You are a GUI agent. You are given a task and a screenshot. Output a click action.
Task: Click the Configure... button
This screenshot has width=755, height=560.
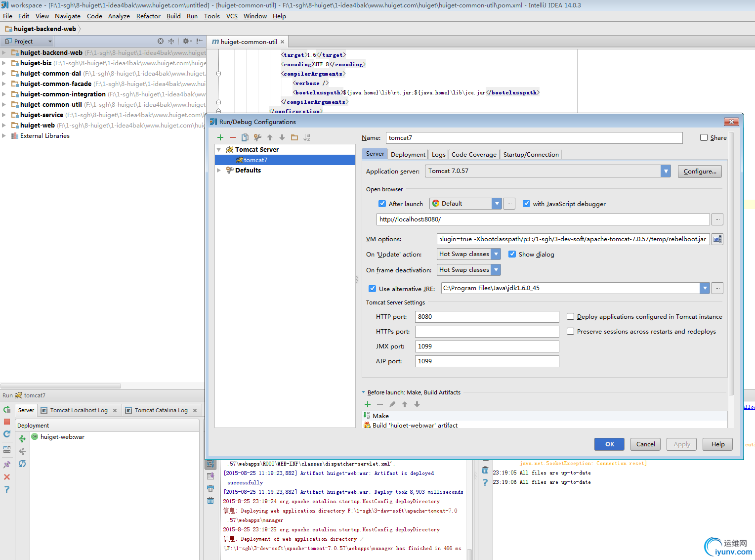pyautogui.click(x=700, y=172)
